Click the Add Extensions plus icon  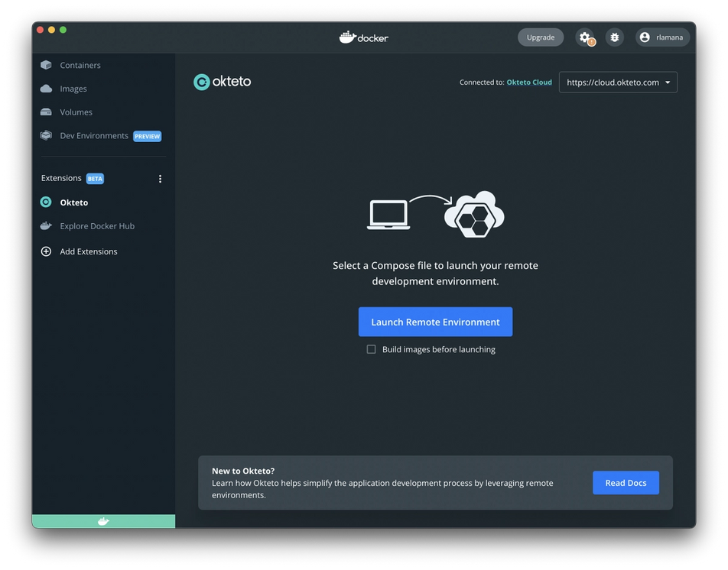click(x=46, y=251)
